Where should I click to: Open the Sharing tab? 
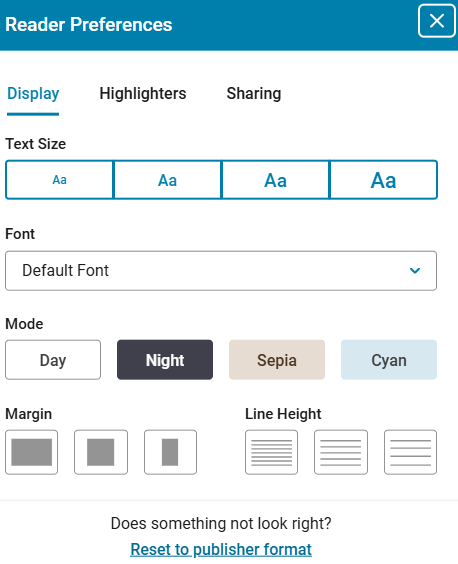click(254, 94)
